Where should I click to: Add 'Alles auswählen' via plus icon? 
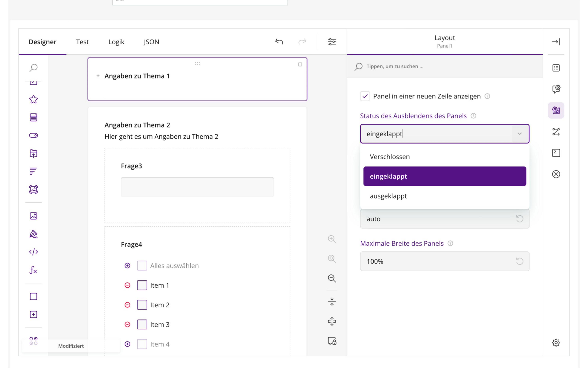(x=127, y=266)
